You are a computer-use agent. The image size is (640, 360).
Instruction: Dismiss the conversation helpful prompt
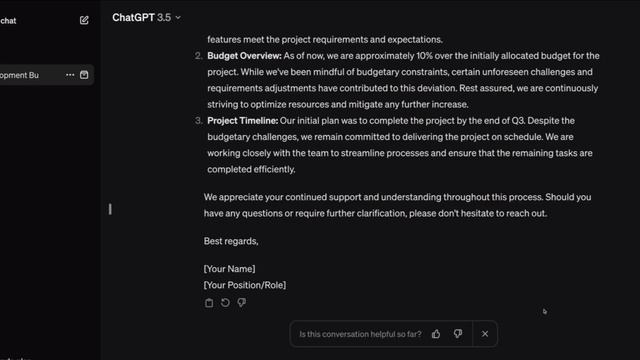(x=485, y=334)
